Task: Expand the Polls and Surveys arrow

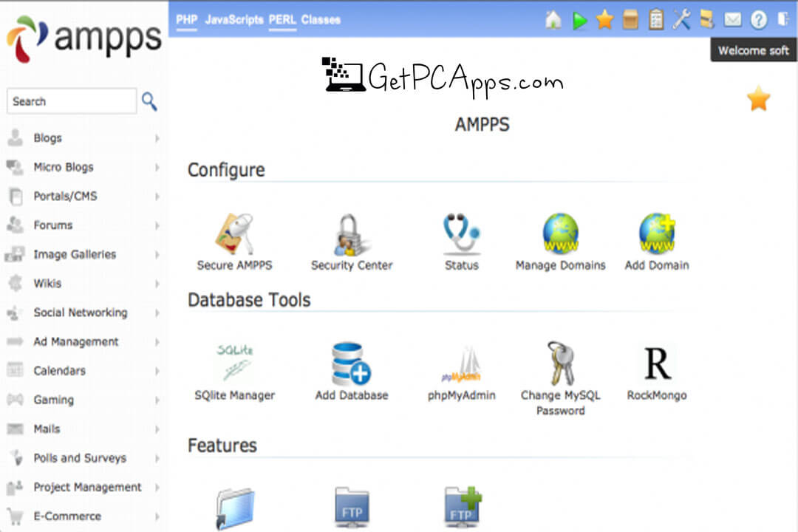Action: tap(157, 457)
